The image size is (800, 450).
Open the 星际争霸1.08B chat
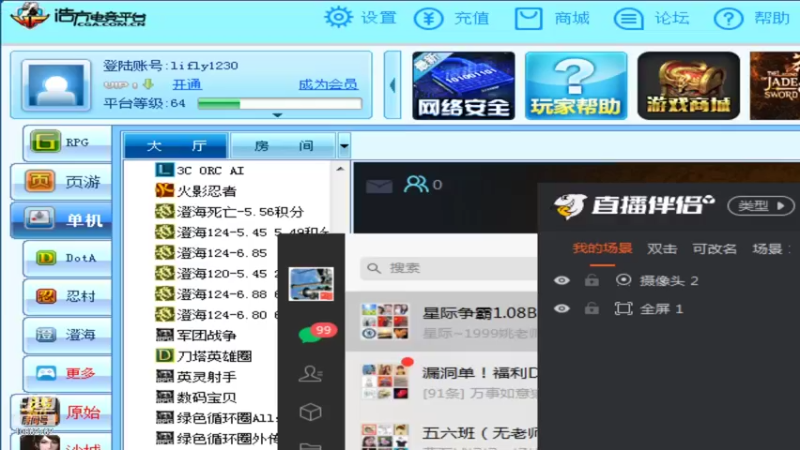(x=442, y=321)
